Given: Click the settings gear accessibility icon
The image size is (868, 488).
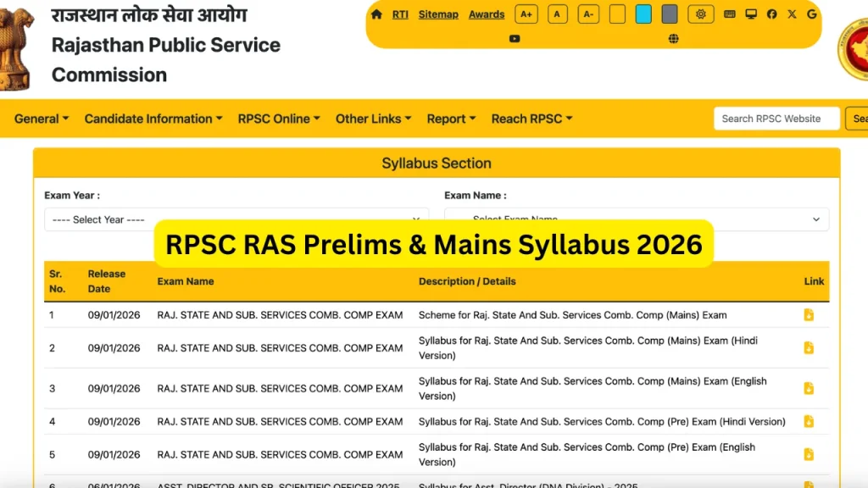Looking at the screenshot, I should 701,14.
